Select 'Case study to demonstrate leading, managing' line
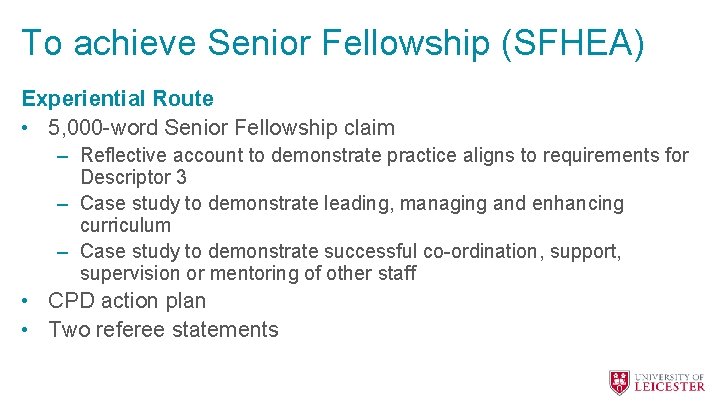This screenshot has width=720, height=405. pos(351,204)
